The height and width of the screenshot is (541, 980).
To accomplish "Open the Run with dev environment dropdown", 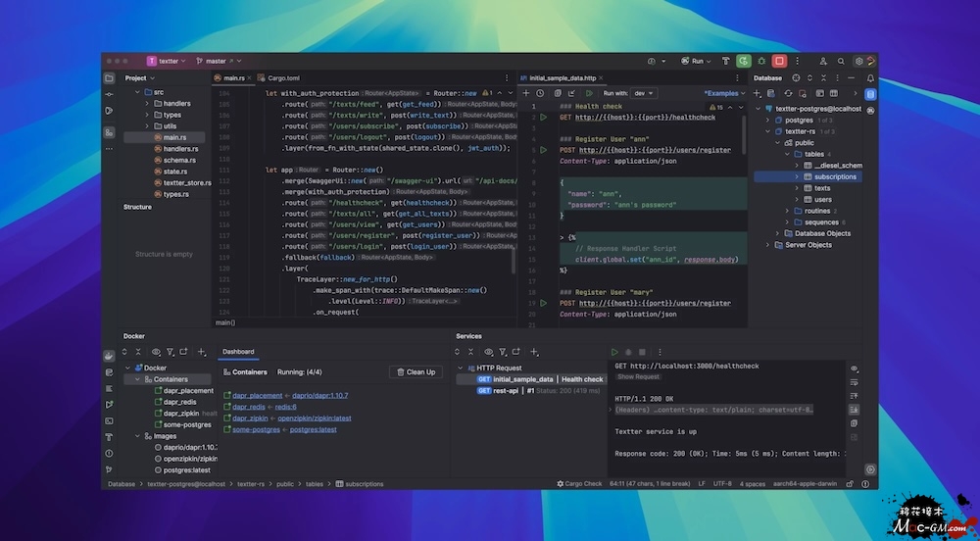I will click(x=642, y=93).
